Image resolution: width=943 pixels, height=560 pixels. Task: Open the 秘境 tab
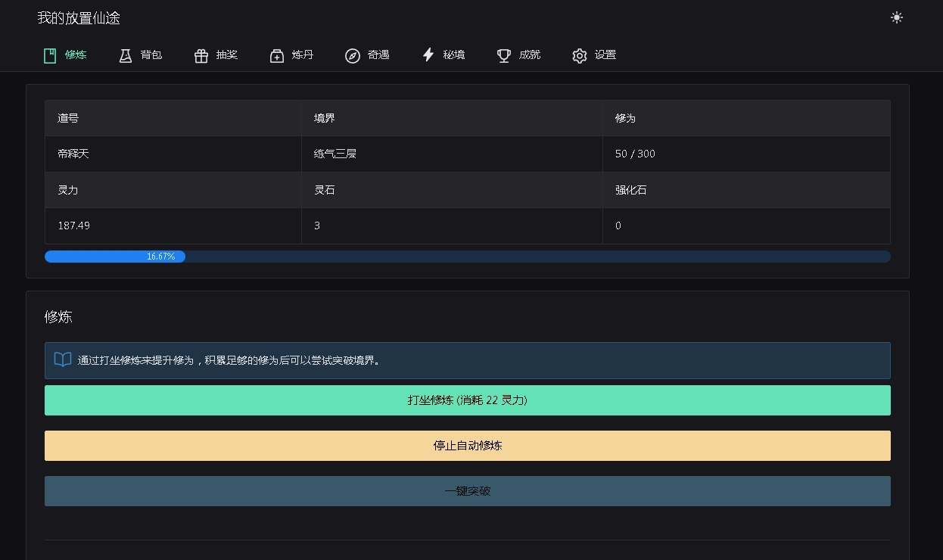[x=454, y=55]
